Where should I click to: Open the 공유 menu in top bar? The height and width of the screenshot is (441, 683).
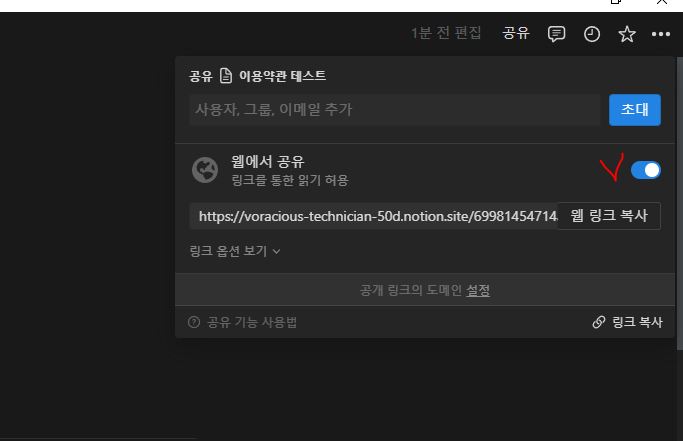pyautogui.click(x=516, y=33)
